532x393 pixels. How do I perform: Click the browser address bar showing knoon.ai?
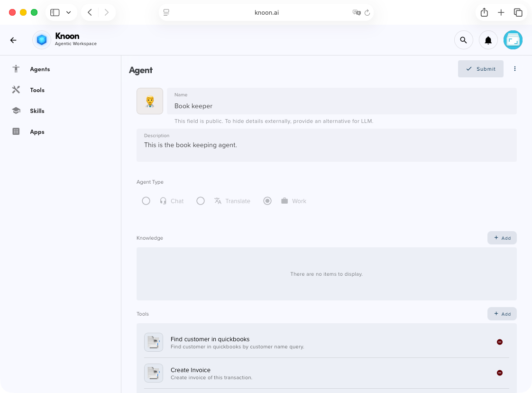click(x=266, y=12)
